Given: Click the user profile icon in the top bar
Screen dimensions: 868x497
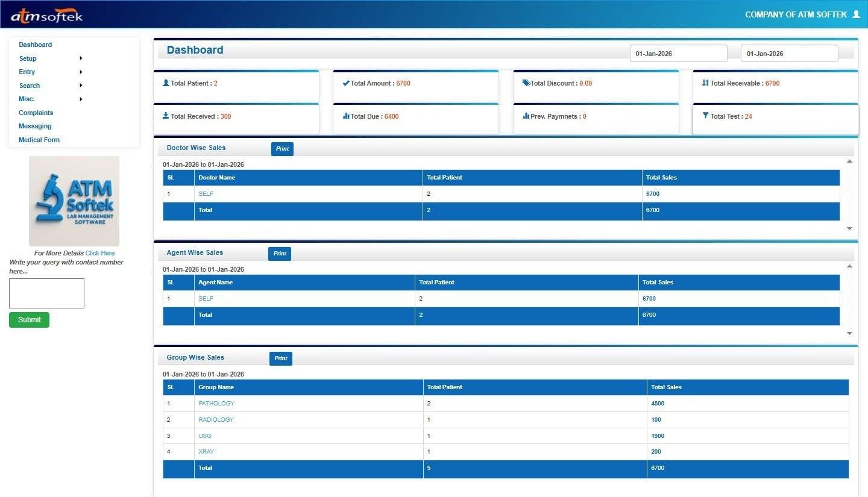Looking at the screenshot, I should [857, 14].
